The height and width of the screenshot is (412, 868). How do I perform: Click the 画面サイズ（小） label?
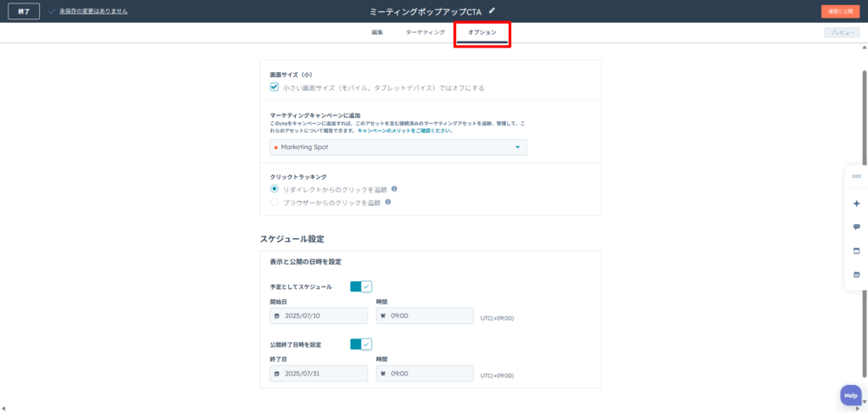click(x=292, y=75)
